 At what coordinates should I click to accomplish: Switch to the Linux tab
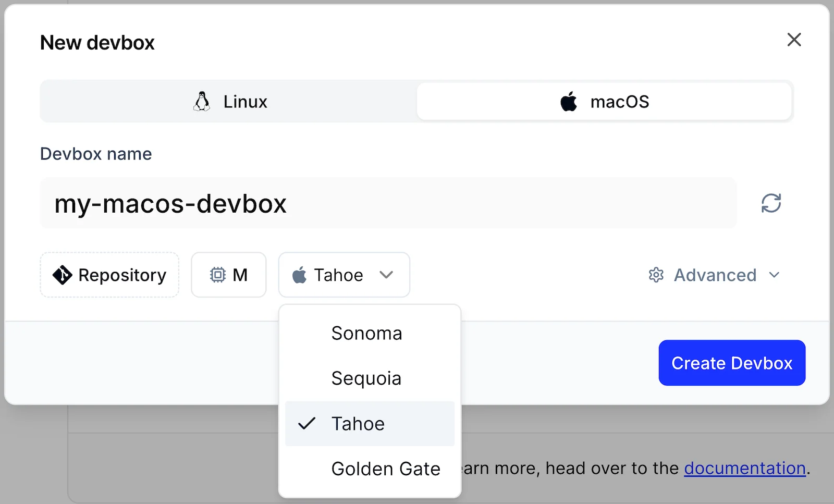pos(229,102)
